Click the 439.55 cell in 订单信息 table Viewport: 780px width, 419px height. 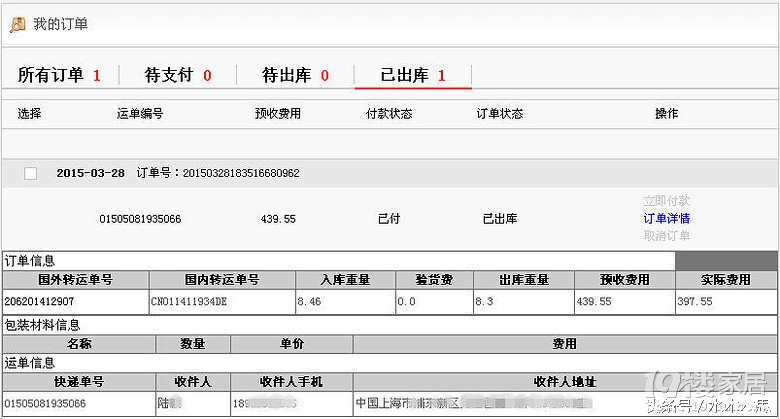[x=625, y=302]
